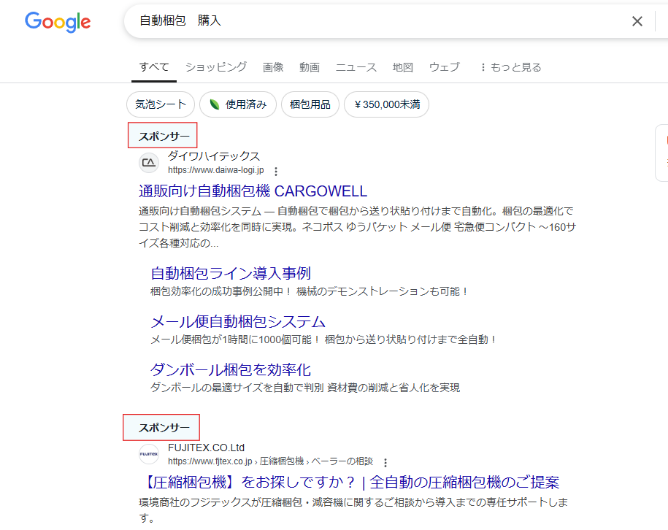Click the 環境商社のフジテックス description text

(x=353, y=510)
